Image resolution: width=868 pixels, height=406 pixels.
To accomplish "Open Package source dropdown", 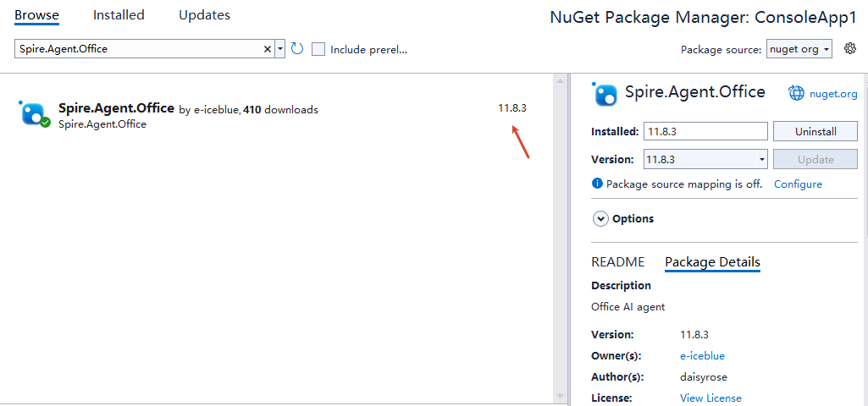I will tap(799, 49).
